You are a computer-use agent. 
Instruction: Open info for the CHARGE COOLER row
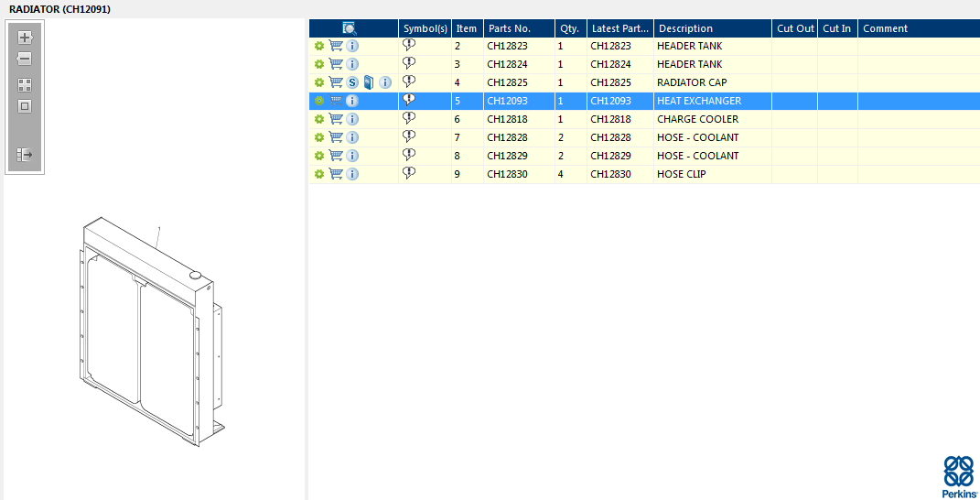(x=352, y=119)
